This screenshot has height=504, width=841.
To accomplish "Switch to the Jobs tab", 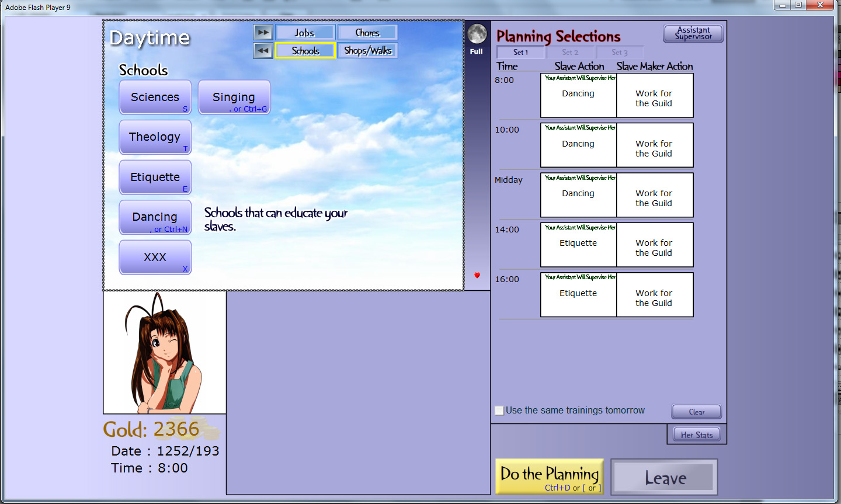I will tap(305, 33).
